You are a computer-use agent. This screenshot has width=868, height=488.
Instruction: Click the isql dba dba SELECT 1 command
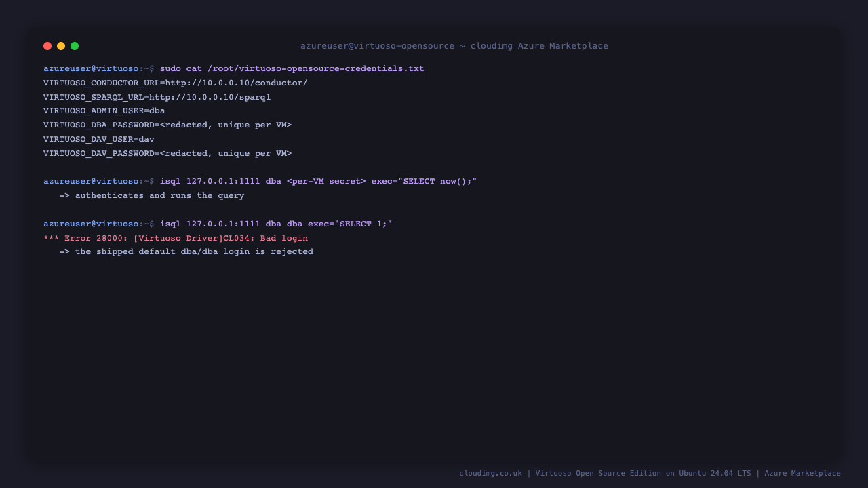pos(218,224)
